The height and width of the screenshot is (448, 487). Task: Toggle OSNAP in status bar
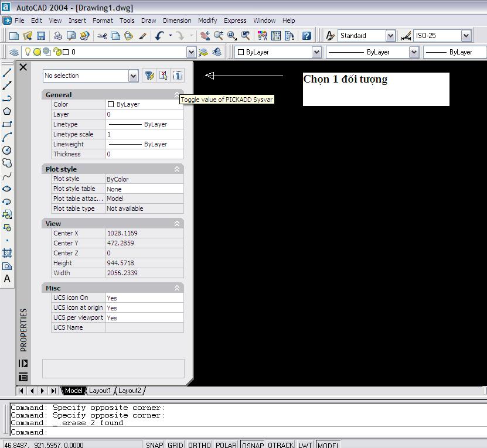coord(253,444)
